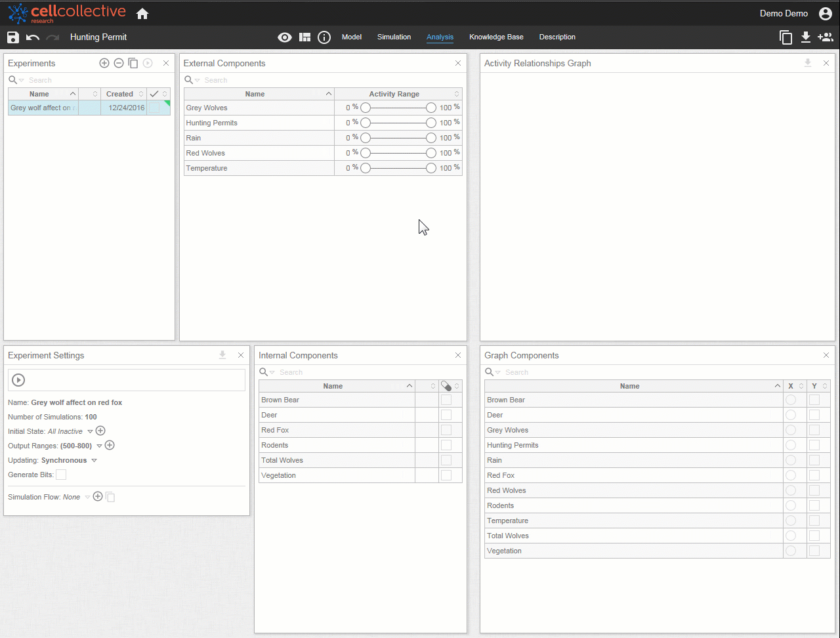Open the Description tab
The image size is (840, 638).
[x=557, y=37]
